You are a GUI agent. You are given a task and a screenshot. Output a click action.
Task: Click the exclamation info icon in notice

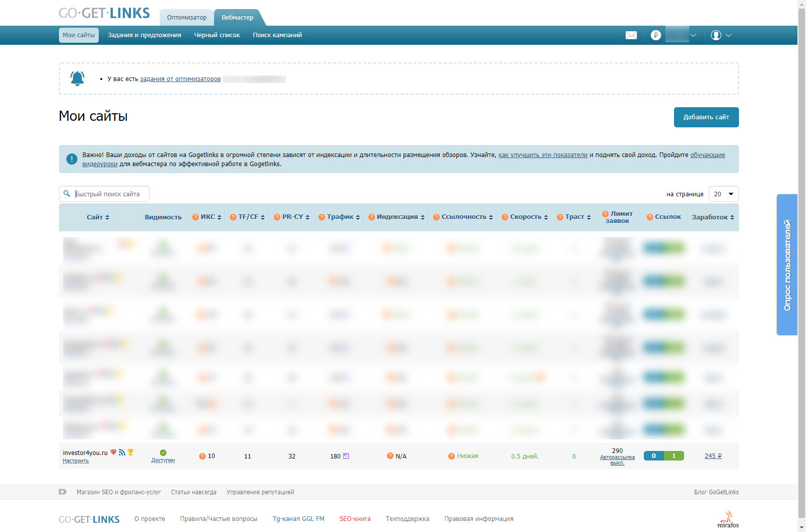[x=72, y=159]
